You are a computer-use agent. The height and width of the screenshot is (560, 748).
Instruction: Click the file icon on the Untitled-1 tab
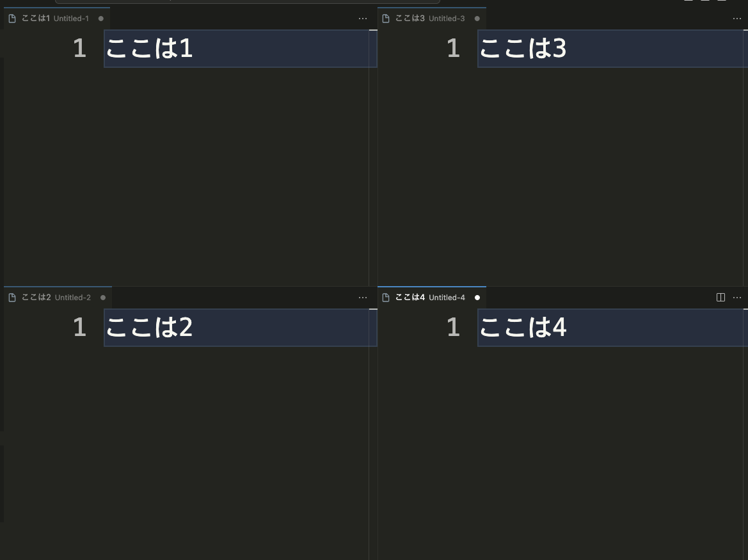point(12,19)
